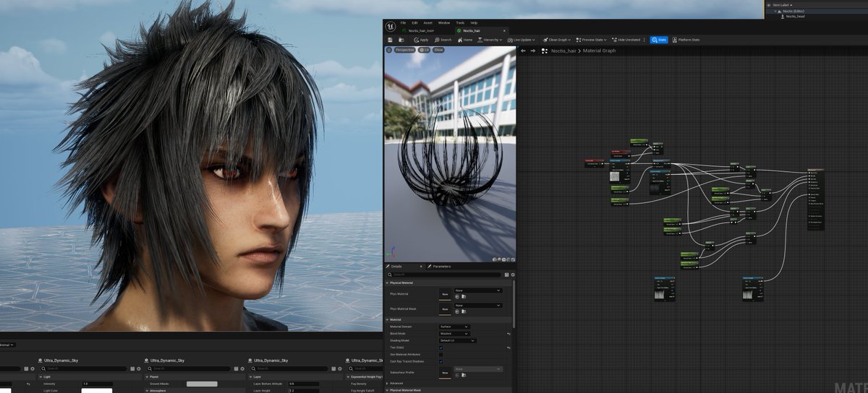Click the Save asset toolbar icon
Screen dimensions: 868x393
pos(390,40)
